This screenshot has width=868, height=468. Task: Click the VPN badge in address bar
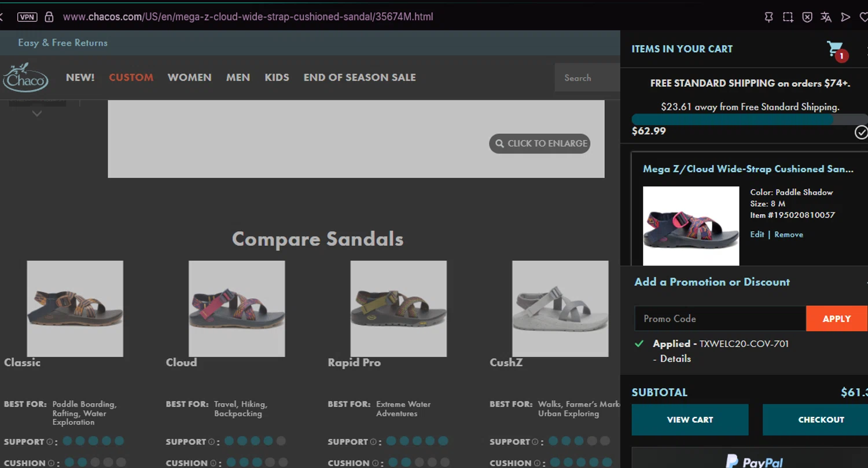(27, 17)
